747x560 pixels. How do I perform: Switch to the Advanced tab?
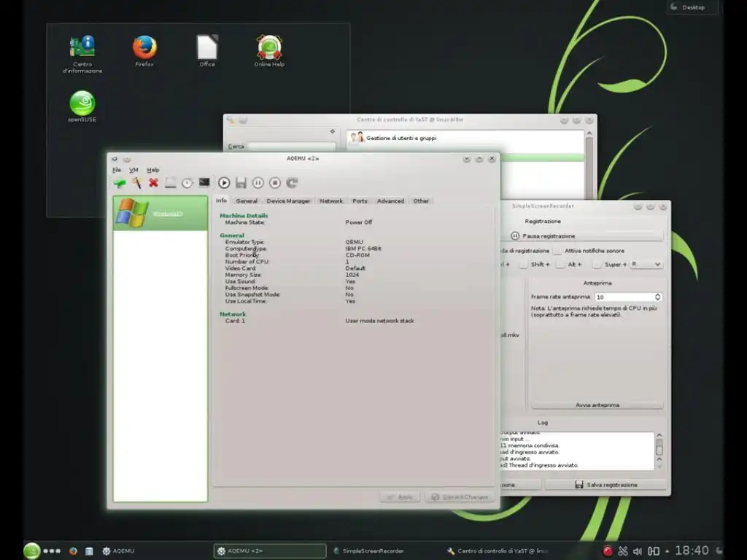[390, 201]
